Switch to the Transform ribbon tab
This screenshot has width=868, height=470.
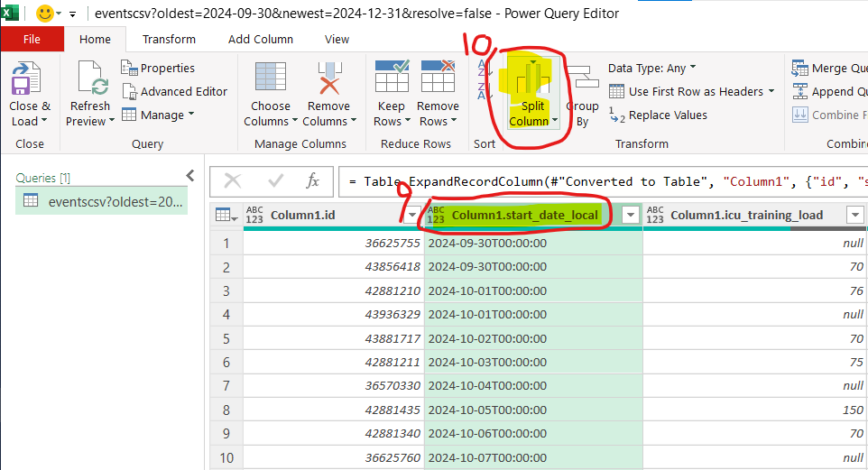tap(169, 40)
